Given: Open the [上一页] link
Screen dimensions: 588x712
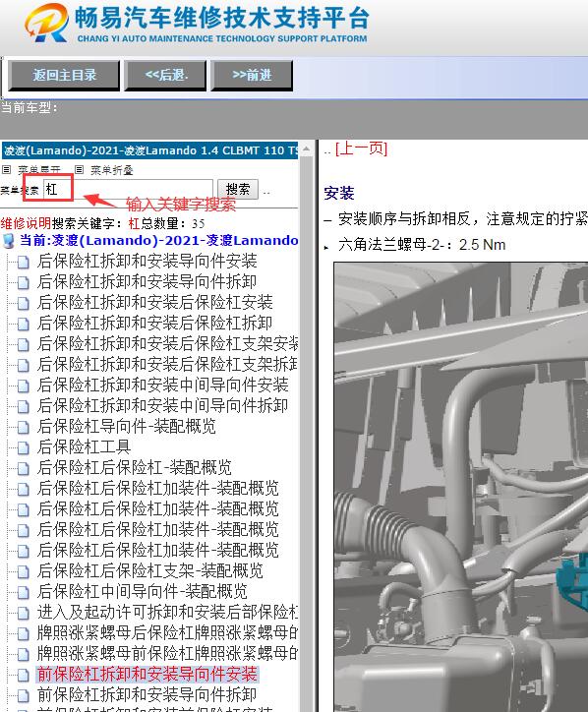Looking at the screenshot, I should (361, 148).
